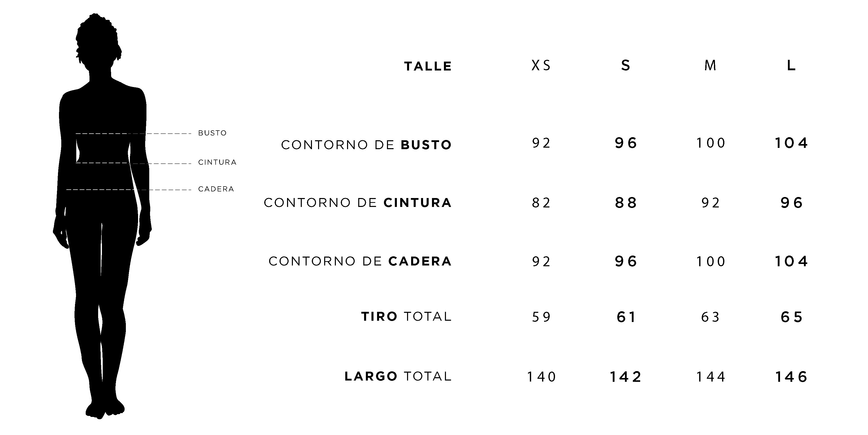Click the CONTORNO DE CADERA row label
868x435 pixels.
click(360, 261)
